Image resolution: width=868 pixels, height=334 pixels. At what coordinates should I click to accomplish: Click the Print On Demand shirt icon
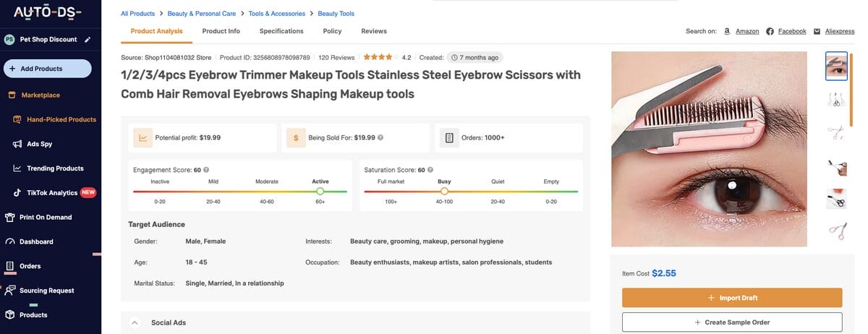click(x=10, y=217)
